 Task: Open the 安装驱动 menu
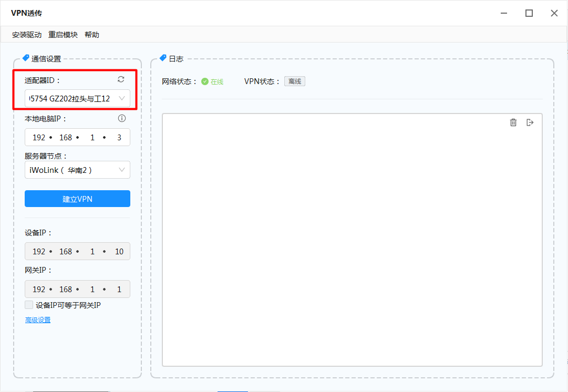27,35
